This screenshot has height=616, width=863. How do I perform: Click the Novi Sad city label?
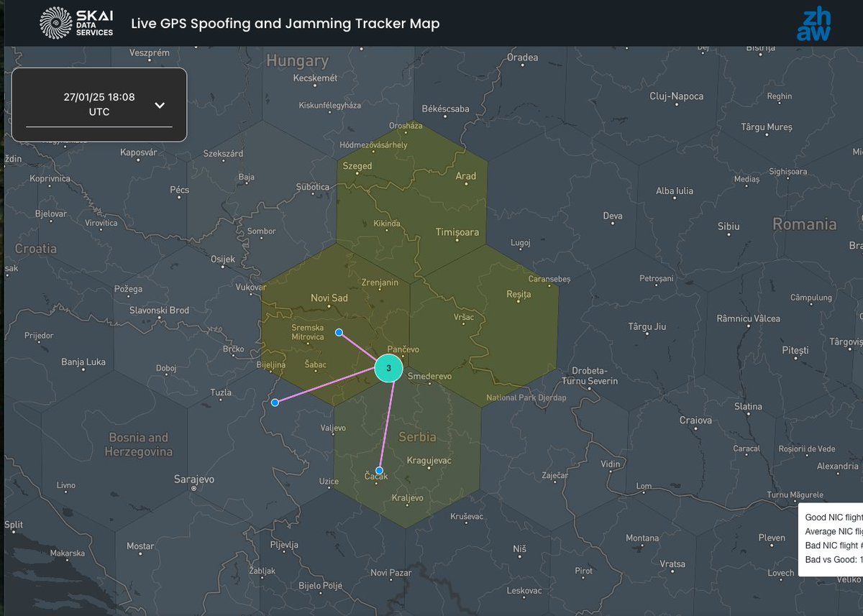click(x=329, y=298)
